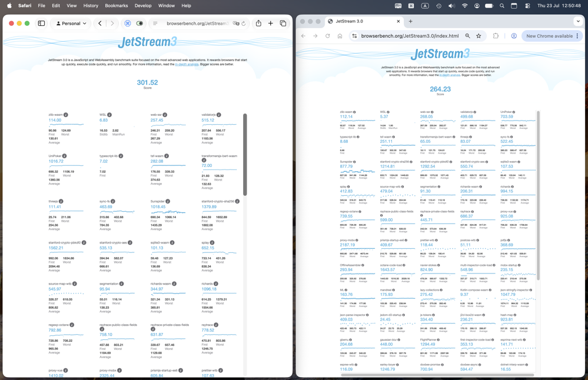This screenshot has height=380, width=588.
Task: Click the Safari page vertical scrollbar
Action: pyautogui.click(x=245, y=154)
